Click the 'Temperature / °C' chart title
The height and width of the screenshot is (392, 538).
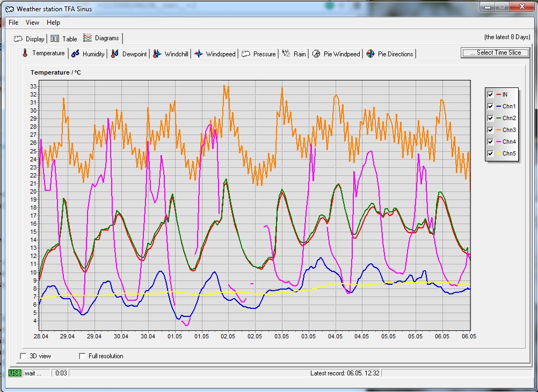click(x=56, y=72)
